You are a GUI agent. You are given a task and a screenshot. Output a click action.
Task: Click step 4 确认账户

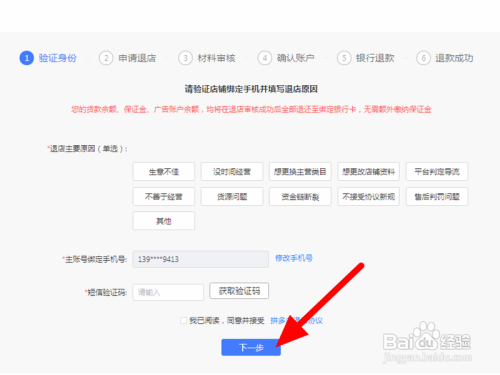tap(286, 58)
